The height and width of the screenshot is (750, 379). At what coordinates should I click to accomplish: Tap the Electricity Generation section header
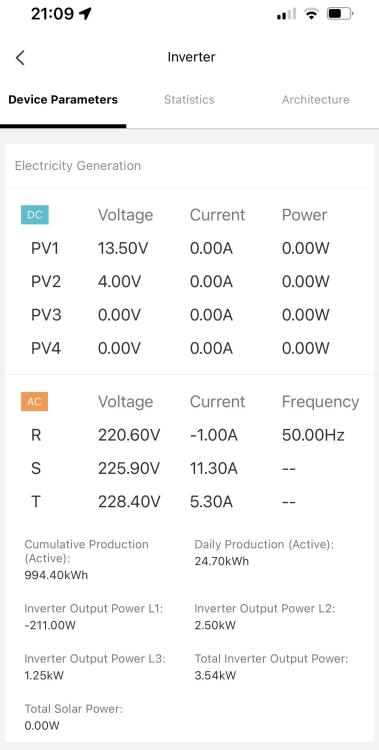78,166
